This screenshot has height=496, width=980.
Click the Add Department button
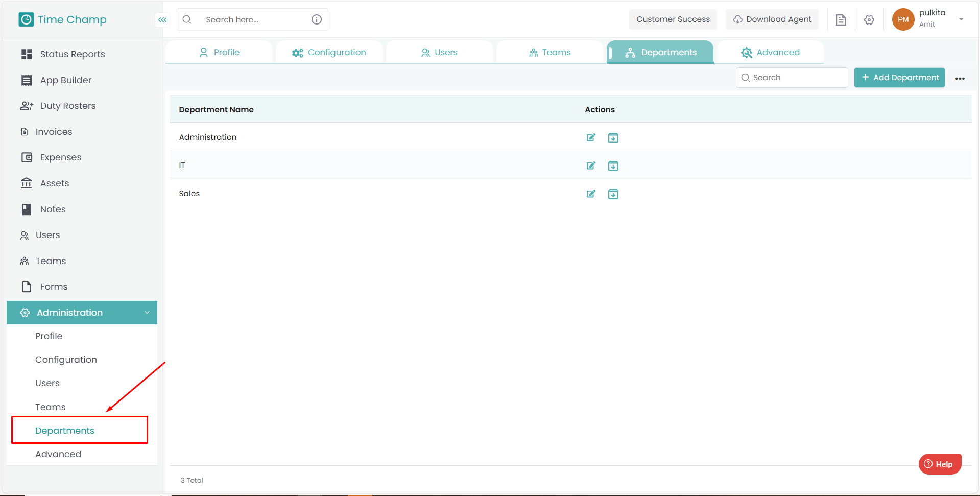899,78
